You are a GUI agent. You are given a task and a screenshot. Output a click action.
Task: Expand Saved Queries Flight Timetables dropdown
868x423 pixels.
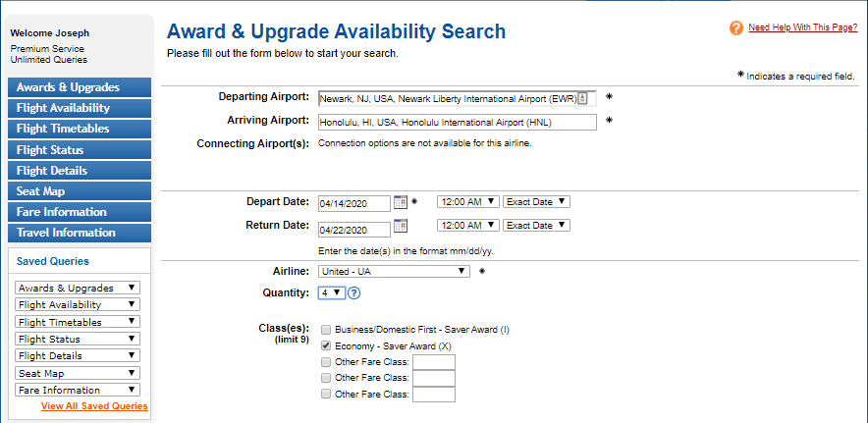(x=78, y=322)
